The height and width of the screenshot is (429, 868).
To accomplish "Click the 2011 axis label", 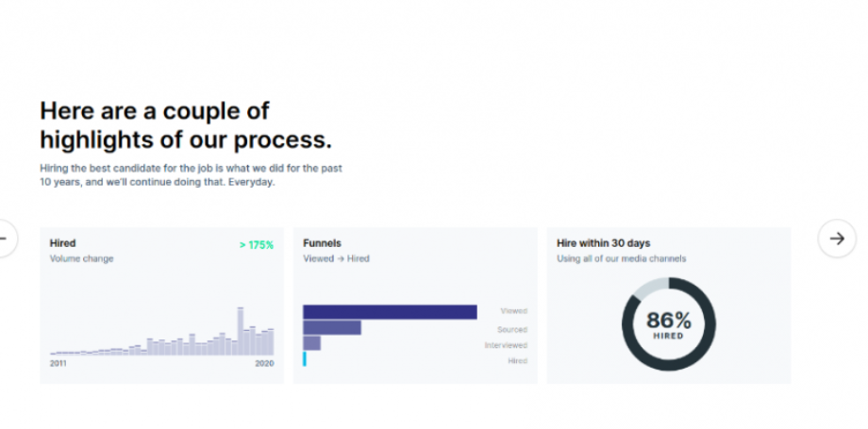I will [58, 364].
